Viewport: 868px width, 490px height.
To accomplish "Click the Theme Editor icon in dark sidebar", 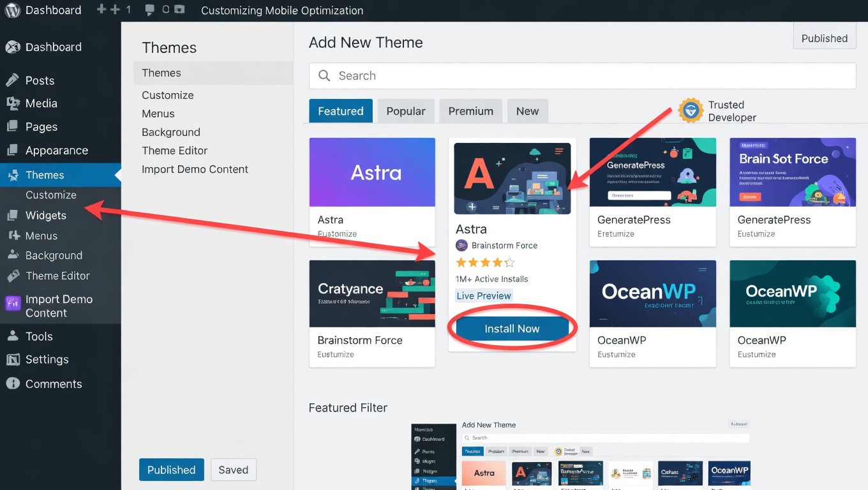I will 13,276.
